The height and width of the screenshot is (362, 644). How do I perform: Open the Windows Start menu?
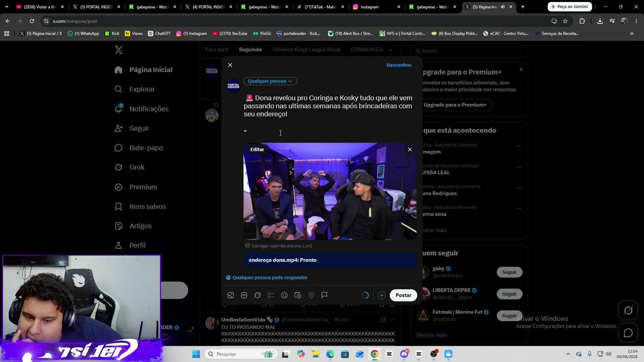196,354
